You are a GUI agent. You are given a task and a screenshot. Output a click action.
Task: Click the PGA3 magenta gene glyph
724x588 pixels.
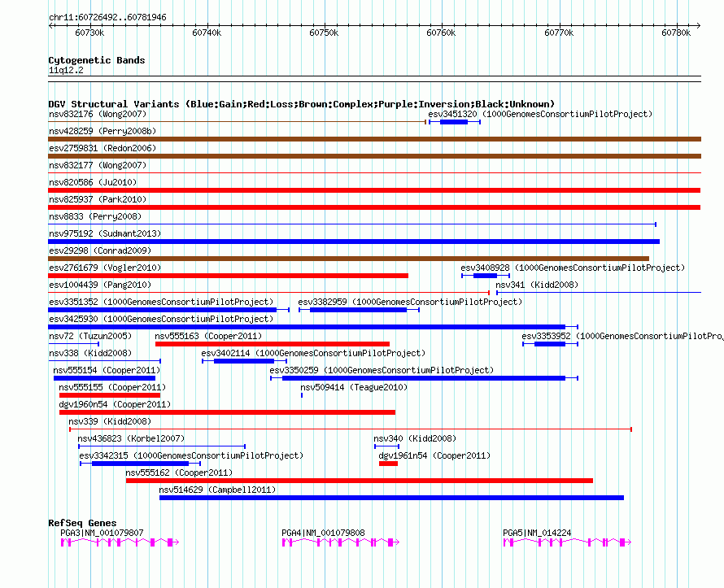(120, 542)
